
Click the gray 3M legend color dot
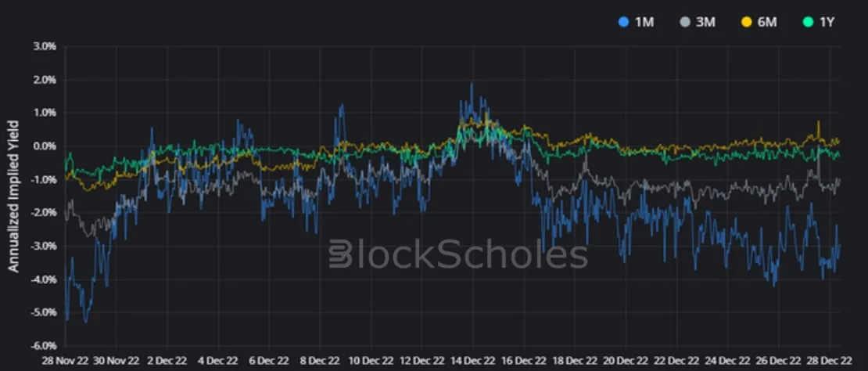[685, 23]
